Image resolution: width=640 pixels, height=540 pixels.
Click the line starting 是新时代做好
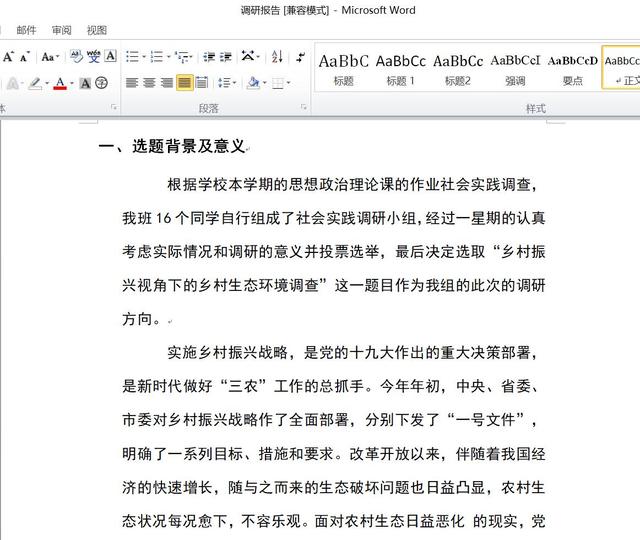pyautogui.click(x=331, y=386)
